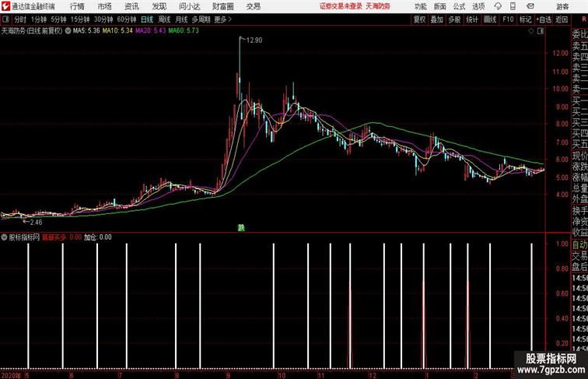
Task: Open the 市场 menu
Action: [105, 6]
